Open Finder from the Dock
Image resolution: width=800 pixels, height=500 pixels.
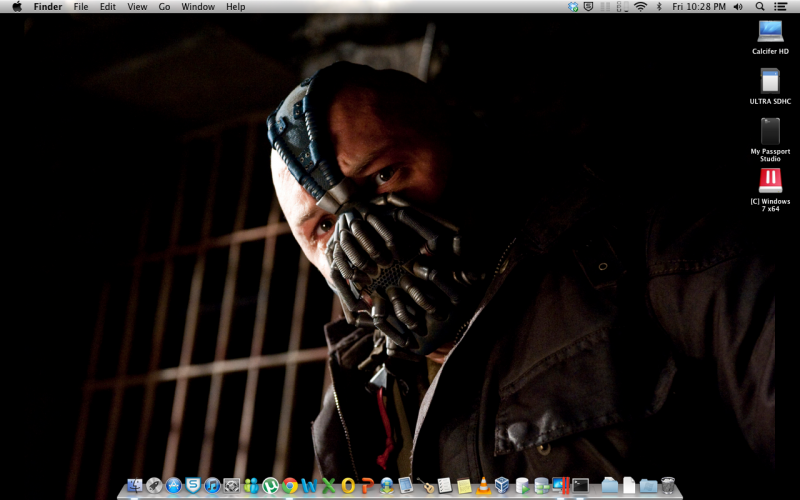click(135, 485)
